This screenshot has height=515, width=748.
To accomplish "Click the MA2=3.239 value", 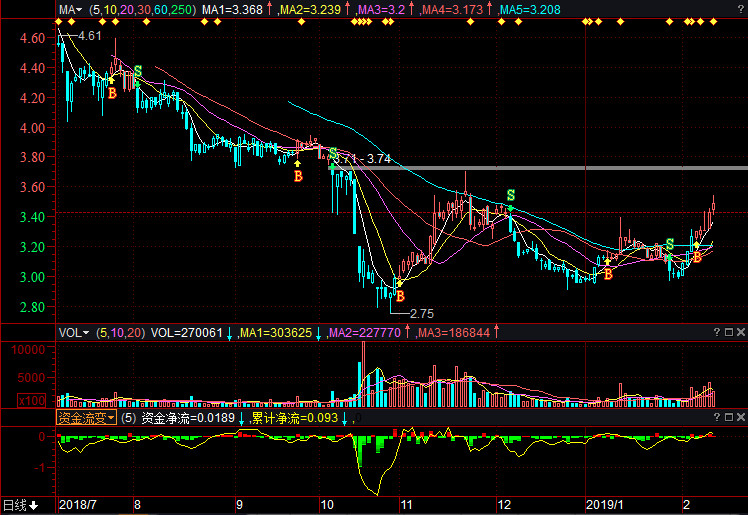I will click(x=311, y=10).
